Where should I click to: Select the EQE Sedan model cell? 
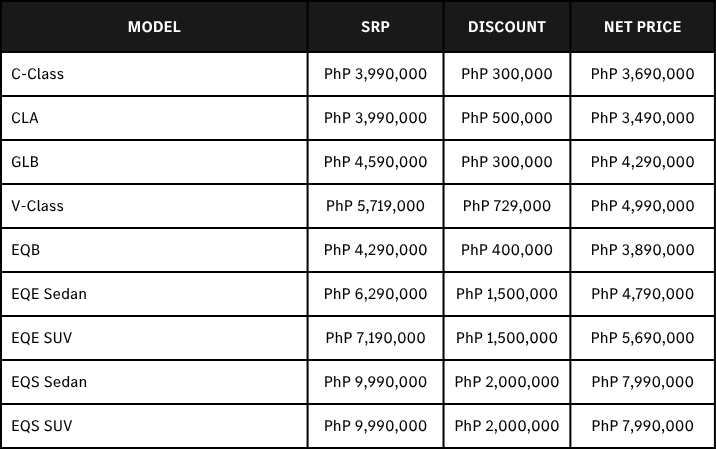49,294
